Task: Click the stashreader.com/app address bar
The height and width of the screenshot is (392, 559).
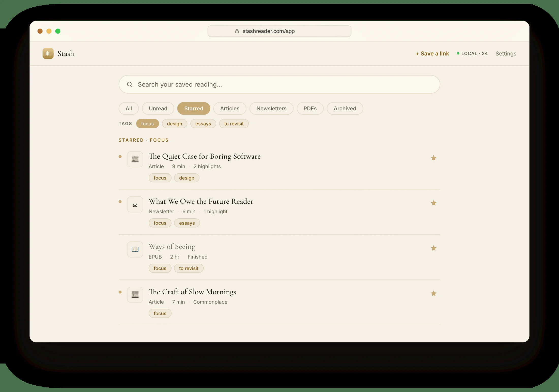Action: pyautogui.click(x=279, y=31)
